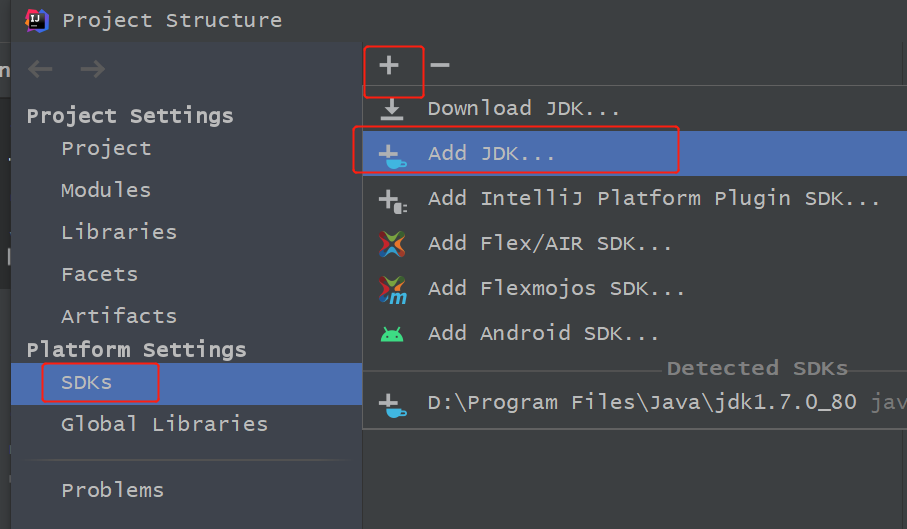Click the IntelliJ Platform Plugin SDK icon

[x=392, y=199]
